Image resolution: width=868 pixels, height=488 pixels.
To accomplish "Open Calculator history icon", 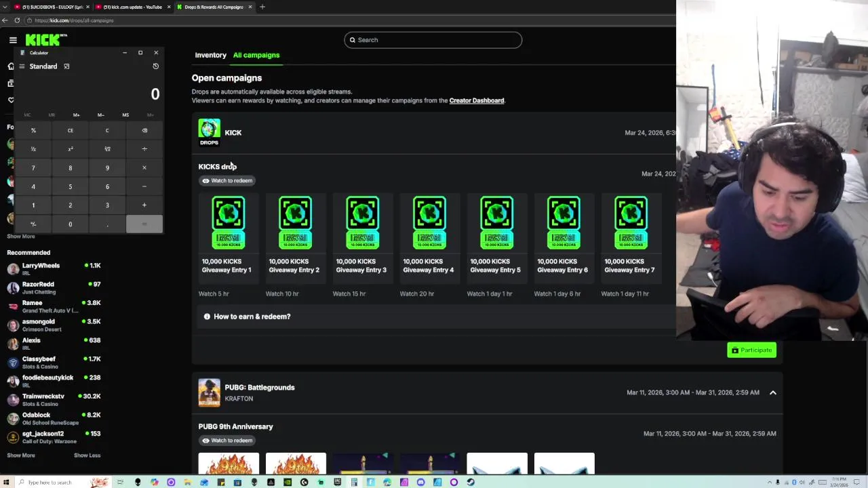I will (x=155, y=66).
